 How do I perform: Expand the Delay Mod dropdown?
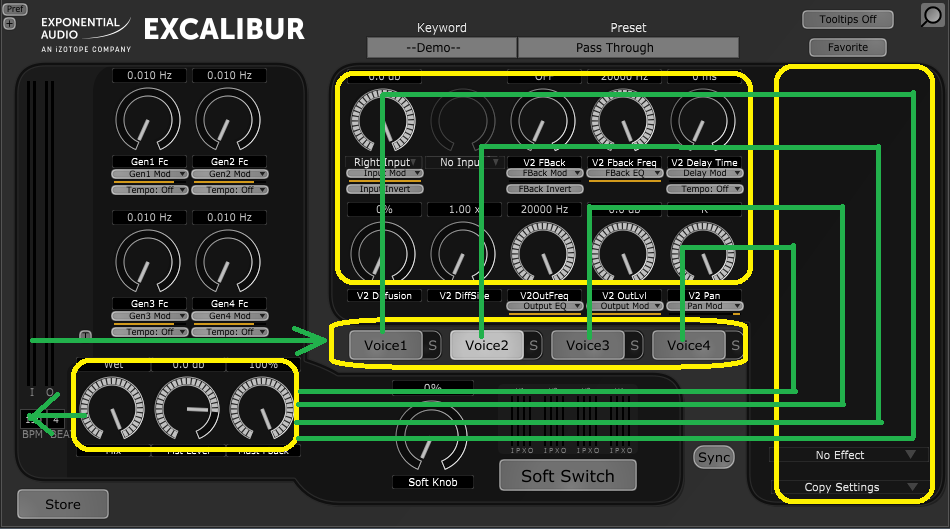pos(705,173)
